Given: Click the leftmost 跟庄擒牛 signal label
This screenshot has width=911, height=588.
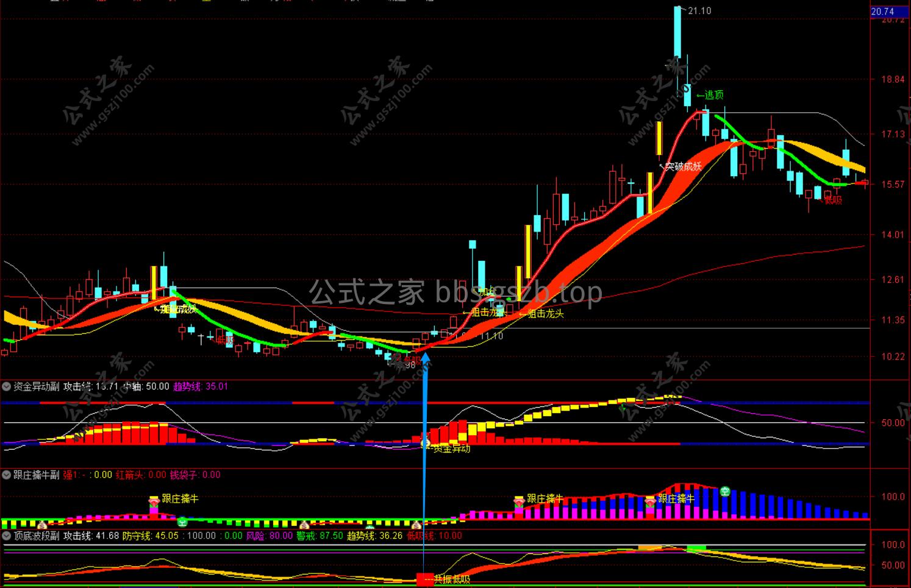Looking at the screenshot, I should pyautogui.click(x=180, y=498).
